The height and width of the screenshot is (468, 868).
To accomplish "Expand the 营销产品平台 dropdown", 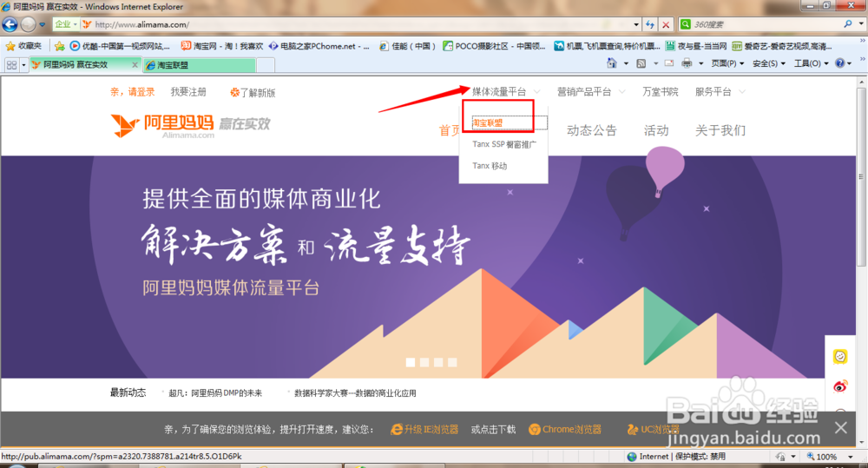I will pyautogui.click(x=590, y=92).
